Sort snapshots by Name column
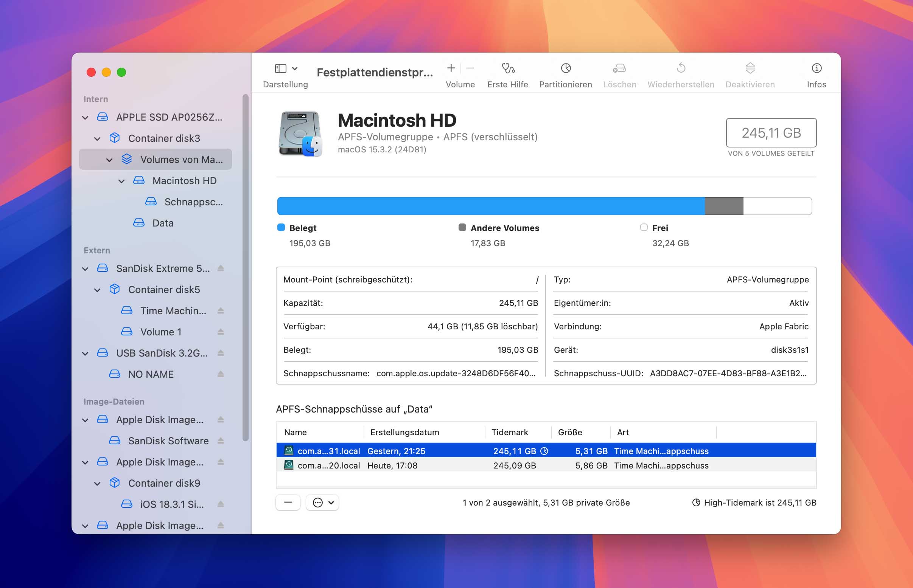This screenshot has height=588, width=913. [320, 432]
